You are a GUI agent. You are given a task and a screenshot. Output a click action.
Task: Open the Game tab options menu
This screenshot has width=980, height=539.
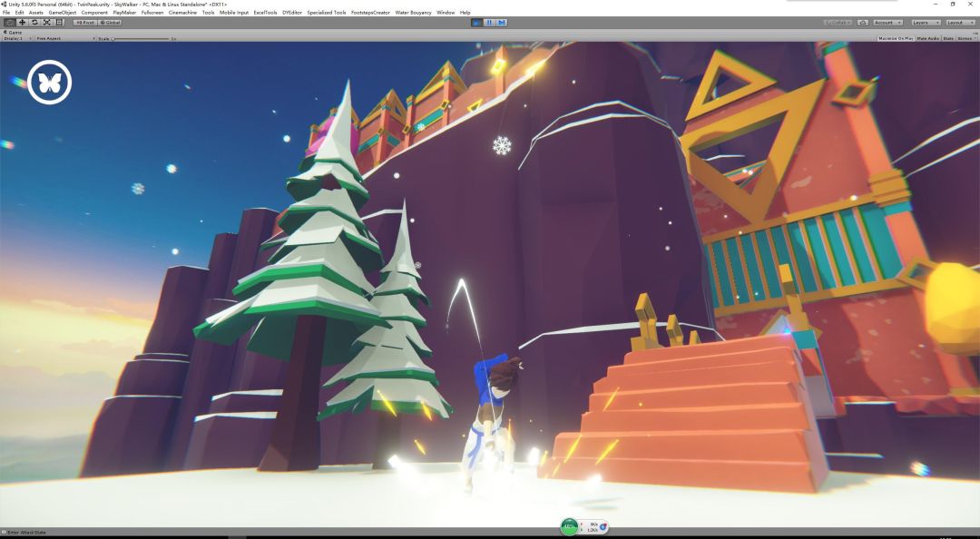(975, 32)
